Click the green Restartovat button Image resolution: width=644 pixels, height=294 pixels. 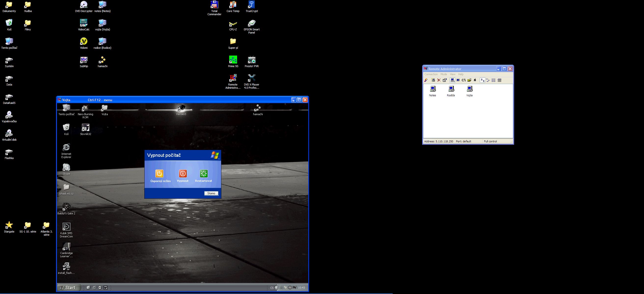coord(204,174)
